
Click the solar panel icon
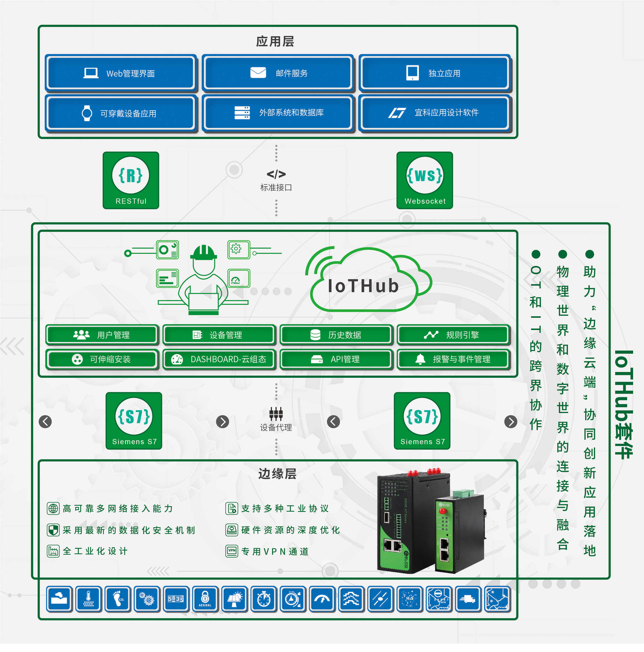tap(234, 599)
